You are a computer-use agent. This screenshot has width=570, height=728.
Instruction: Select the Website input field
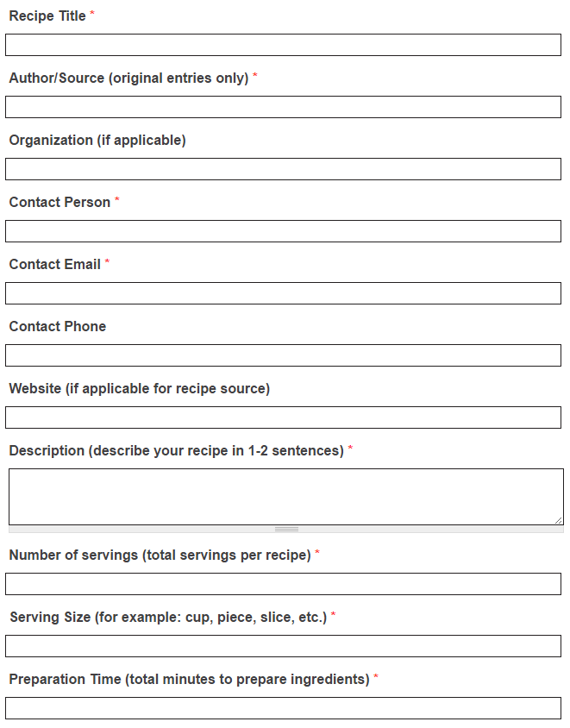[x=283, y=417]
